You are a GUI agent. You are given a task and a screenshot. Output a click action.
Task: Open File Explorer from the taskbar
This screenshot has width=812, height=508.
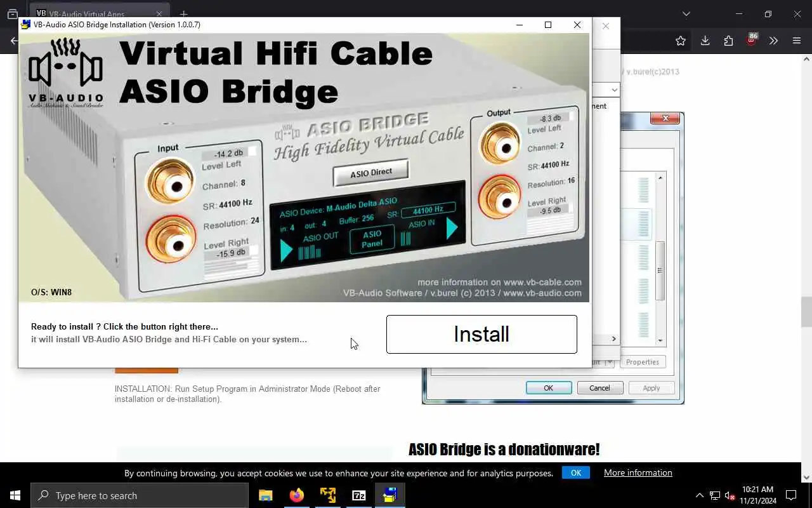(265, 495)
